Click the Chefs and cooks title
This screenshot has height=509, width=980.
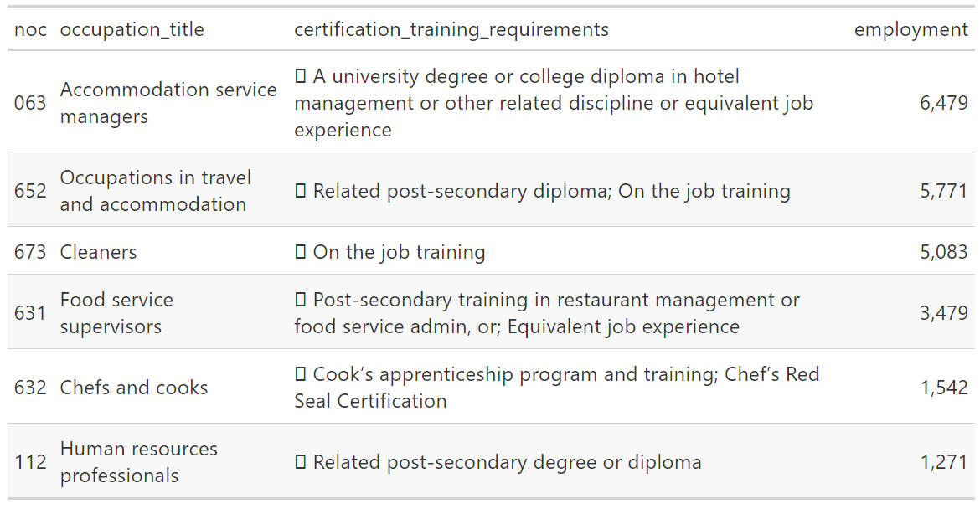click(134, 388)
